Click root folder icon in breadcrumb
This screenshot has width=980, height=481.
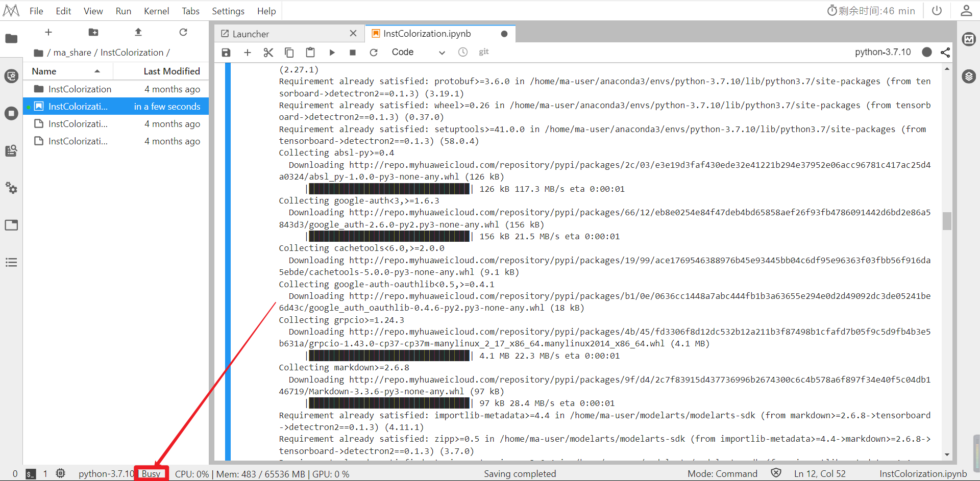click(38, 53)
